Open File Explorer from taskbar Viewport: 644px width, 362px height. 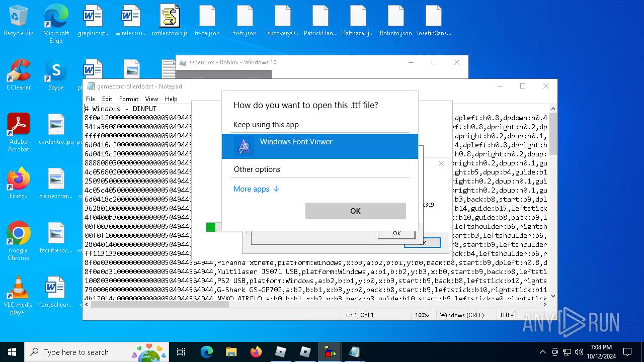tap(231, 352)
